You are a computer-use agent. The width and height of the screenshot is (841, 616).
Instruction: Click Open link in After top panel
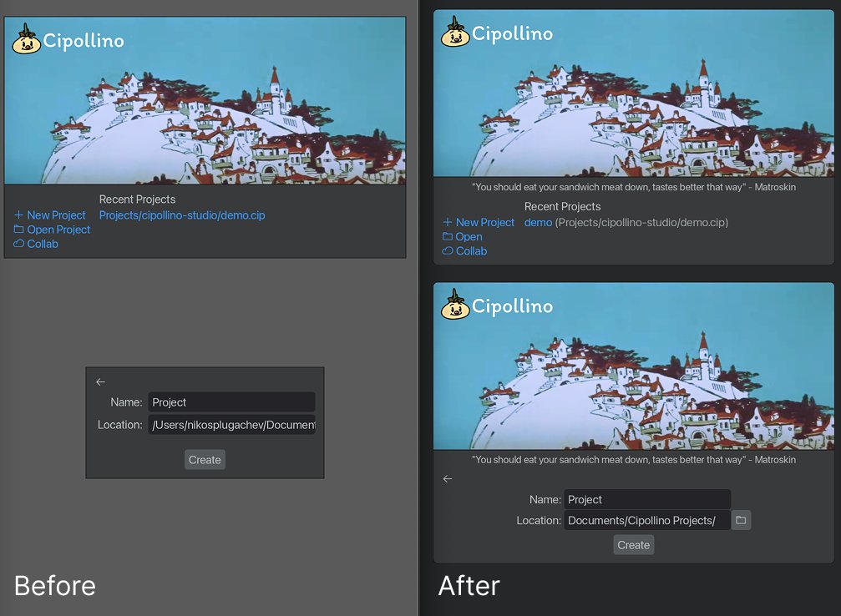tap(469, 236)
